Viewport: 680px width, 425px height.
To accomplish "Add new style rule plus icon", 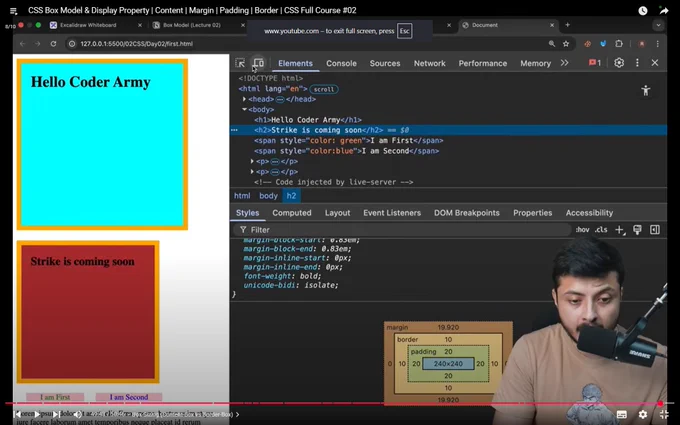I will [x=620, y=229].
